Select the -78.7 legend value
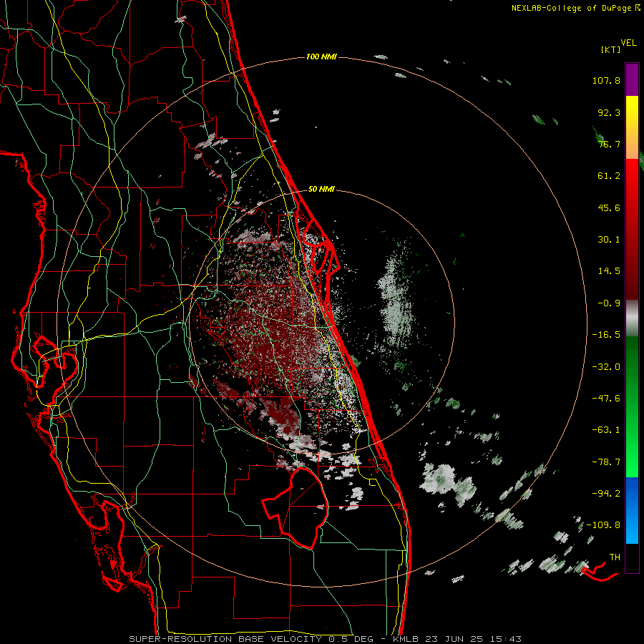The width and height of the screenshot is (644, 644). pos(606,462)
